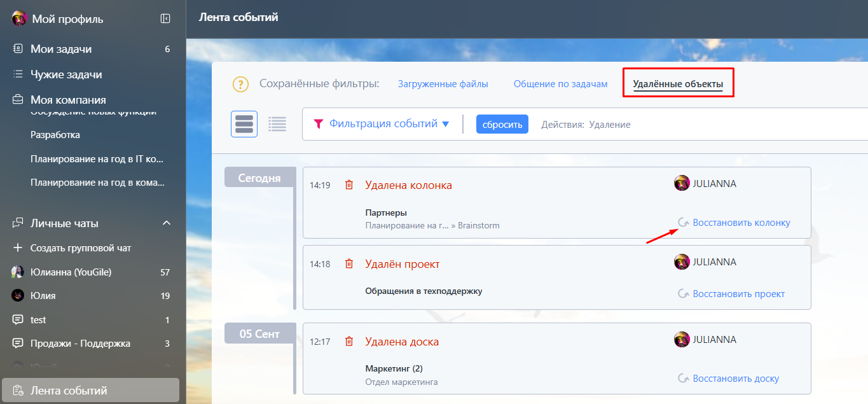
Task: Collapse the sidebar with the panel icon
Action: (x=165, y=18)
